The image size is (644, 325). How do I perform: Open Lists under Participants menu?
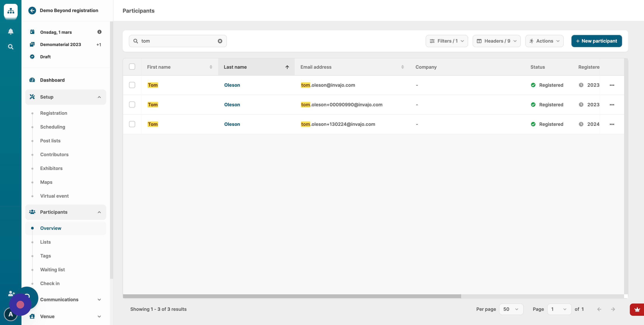[45, 242]
